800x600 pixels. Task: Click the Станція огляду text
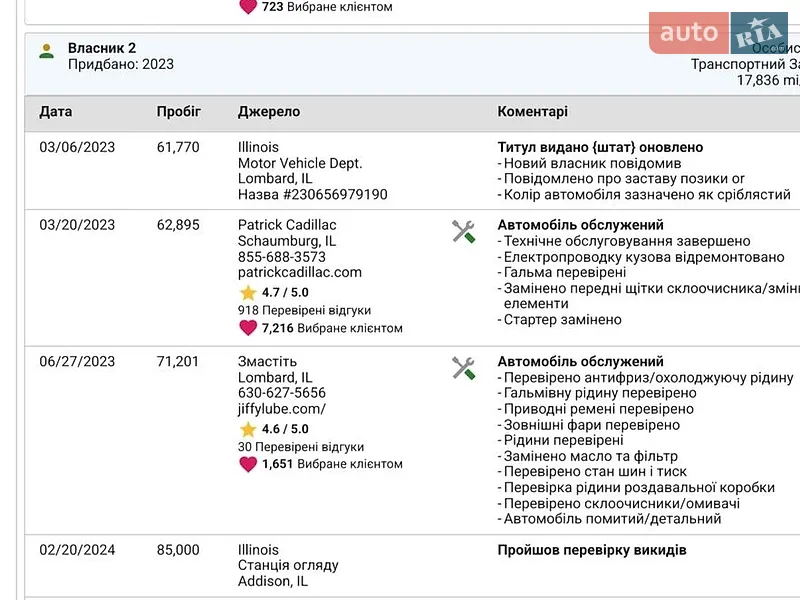[288, 565]
